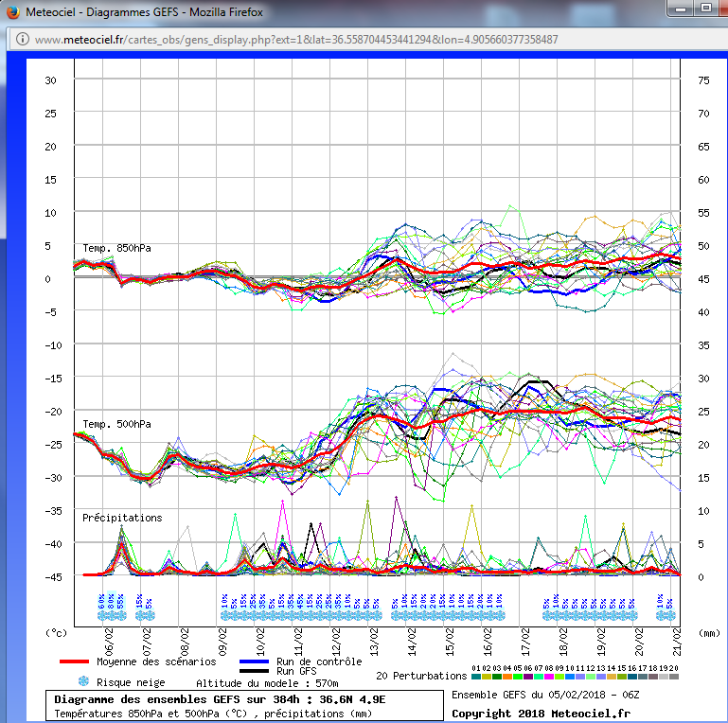Minimize the Firefox popup window
Image resolution: width=728 pixels, height=723 pixels.
click(x=681, y=9)
